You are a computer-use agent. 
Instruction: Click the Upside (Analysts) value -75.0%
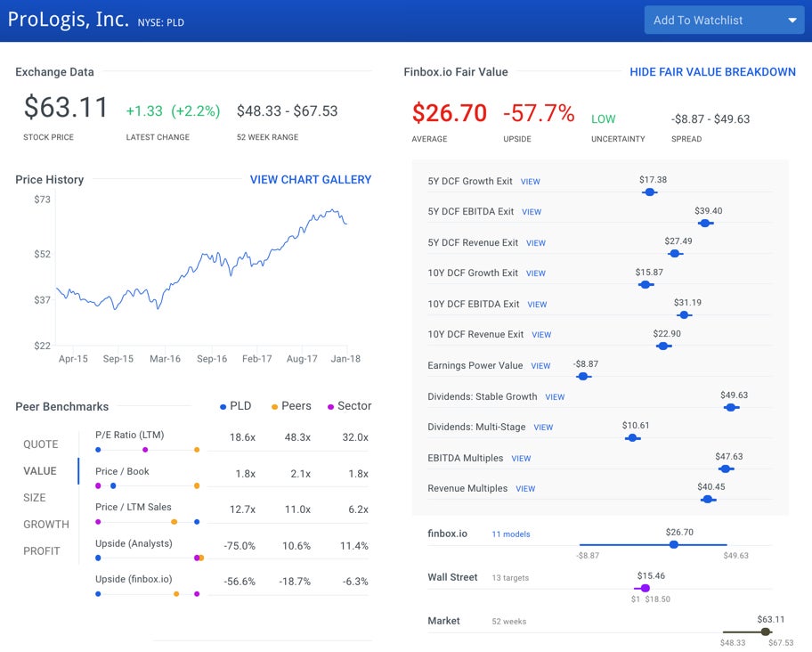pyautogui.click(x=240, y=546)
